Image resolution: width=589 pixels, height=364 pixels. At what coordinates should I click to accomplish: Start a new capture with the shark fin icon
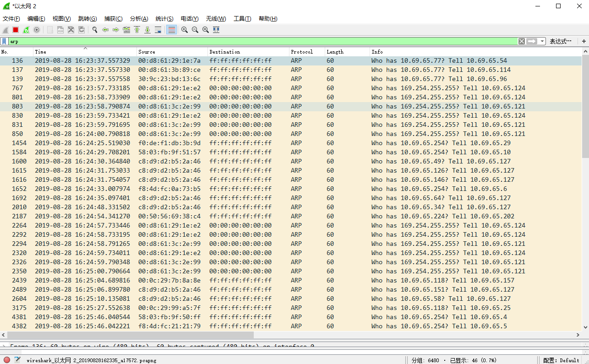tap(5, 30)
